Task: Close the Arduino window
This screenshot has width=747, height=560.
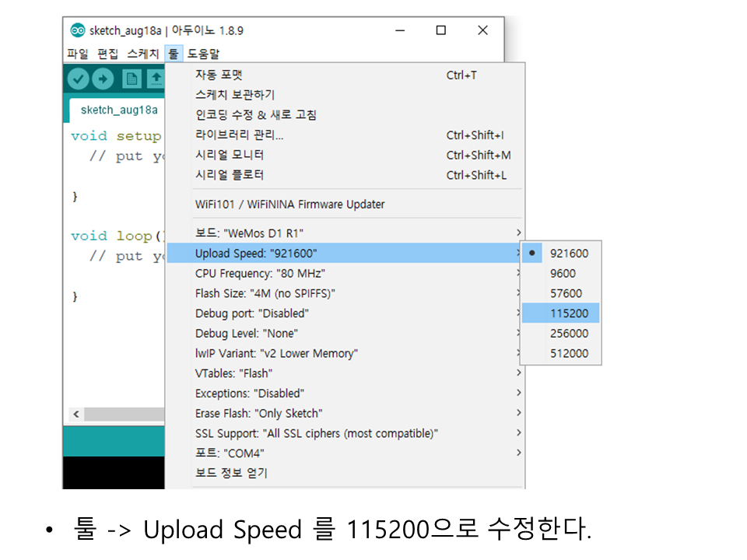Action: [482, 30]
